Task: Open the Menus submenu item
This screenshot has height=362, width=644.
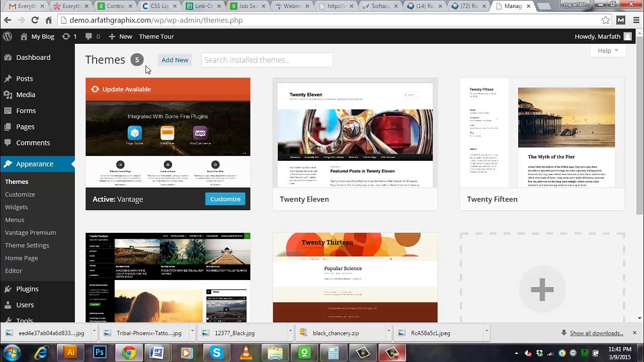Action: [15, 220]
